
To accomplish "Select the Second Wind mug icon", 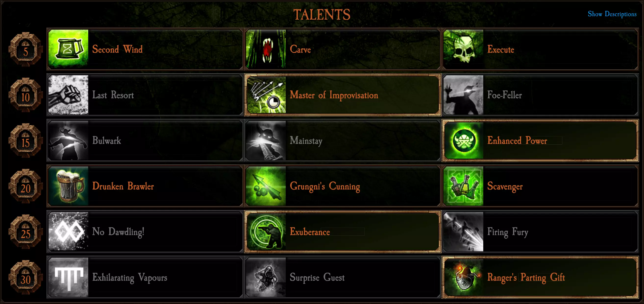I will tap(68, 49).
